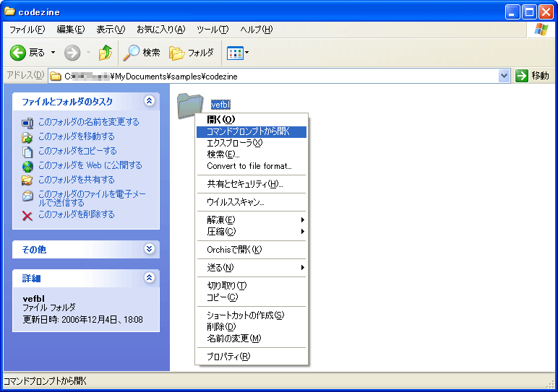Click the email envelope task icon
Image resolution: width=558 pixels, height=392 pixels.
click(x=27, y=196)
